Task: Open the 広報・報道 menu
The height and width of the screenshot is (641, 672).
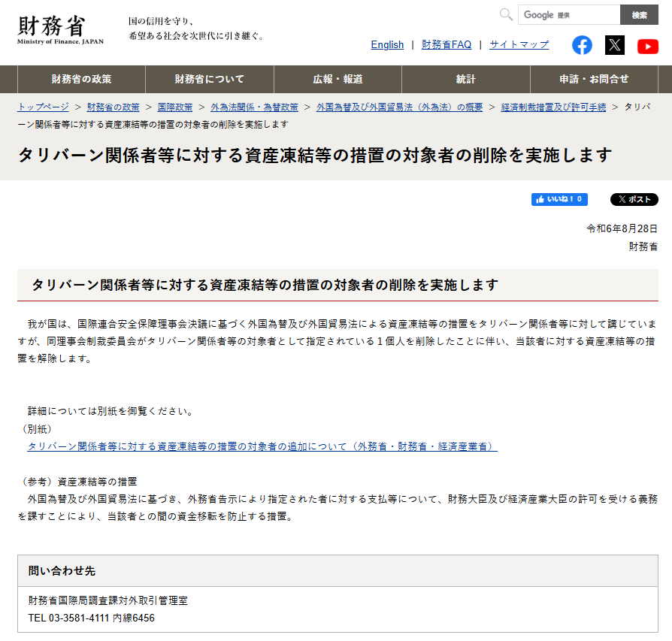Action: coord(338,79)
